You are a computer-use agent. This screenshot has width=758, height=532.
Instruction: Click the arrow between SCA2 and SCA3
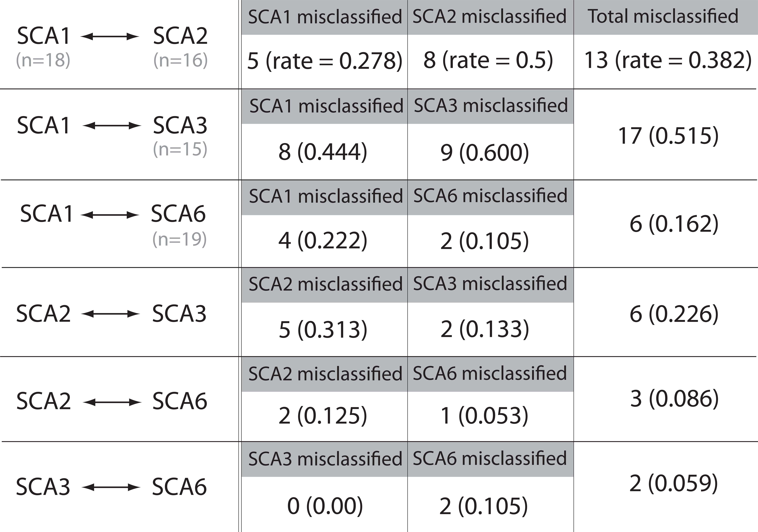coord(110,314)
